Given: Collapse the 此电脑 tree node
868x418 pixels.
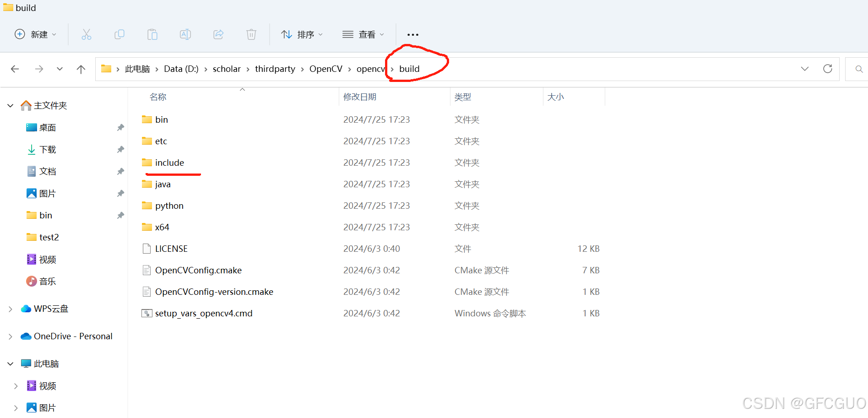Looking at the screenshot, I should (x=11, y=364).
